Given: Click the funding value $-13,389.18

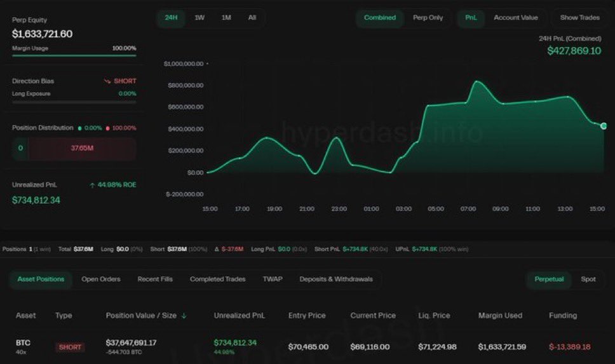Looking at the screenshot, I should [569, 347].
